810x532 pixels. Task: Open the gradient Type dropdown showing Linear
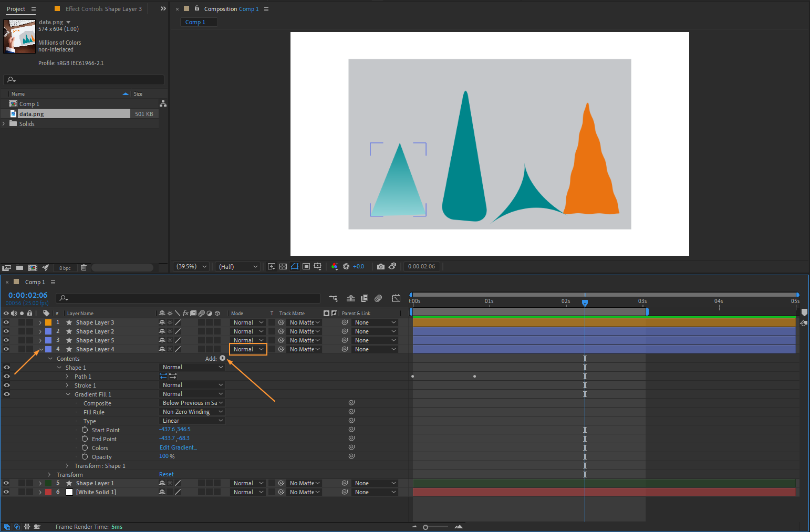click(x=192, y=421)
